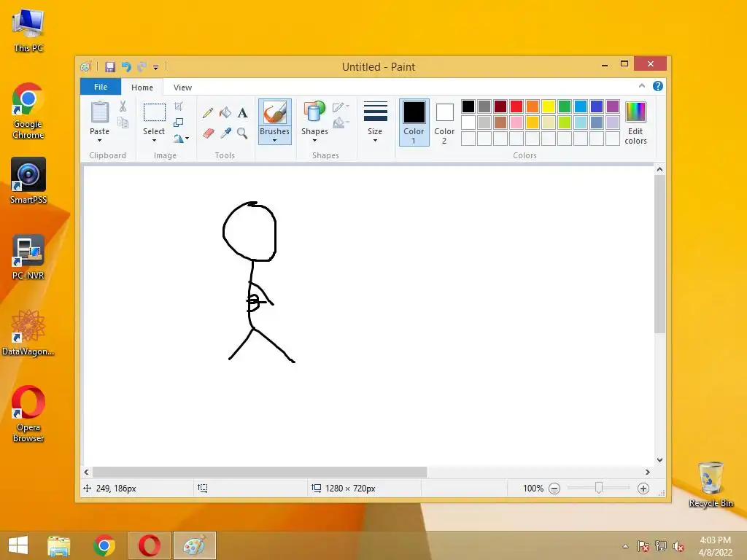Click the Action Center flag tray icon
The height and width of the screenshot is (560, 747).
[643, 546]
